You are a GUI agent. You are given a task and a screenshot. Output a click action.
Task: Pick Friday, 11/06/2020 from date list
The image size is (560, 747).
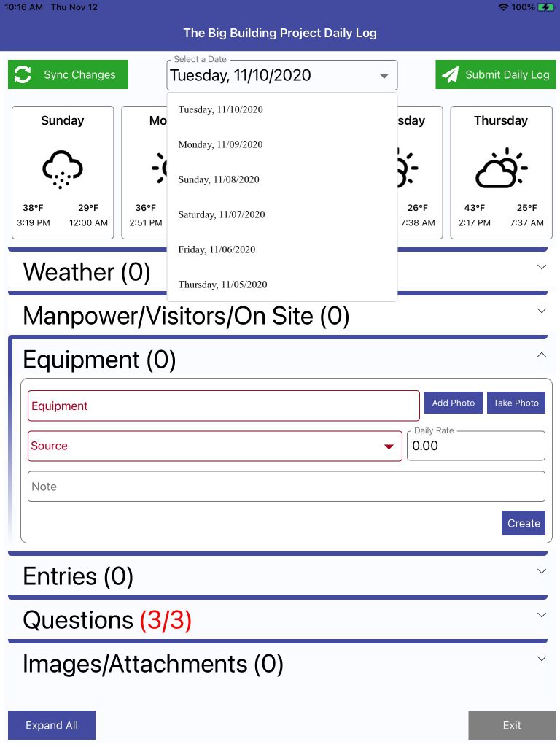(x=282, y=249)
